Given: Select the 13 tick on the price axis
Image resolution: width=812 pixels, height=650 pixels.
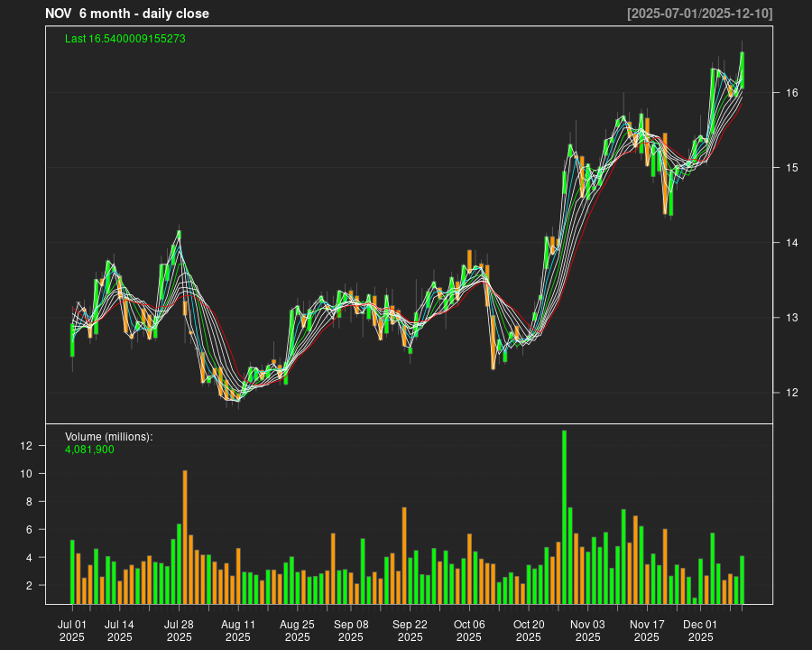Looking at the screenshot, I should point(791,318).
